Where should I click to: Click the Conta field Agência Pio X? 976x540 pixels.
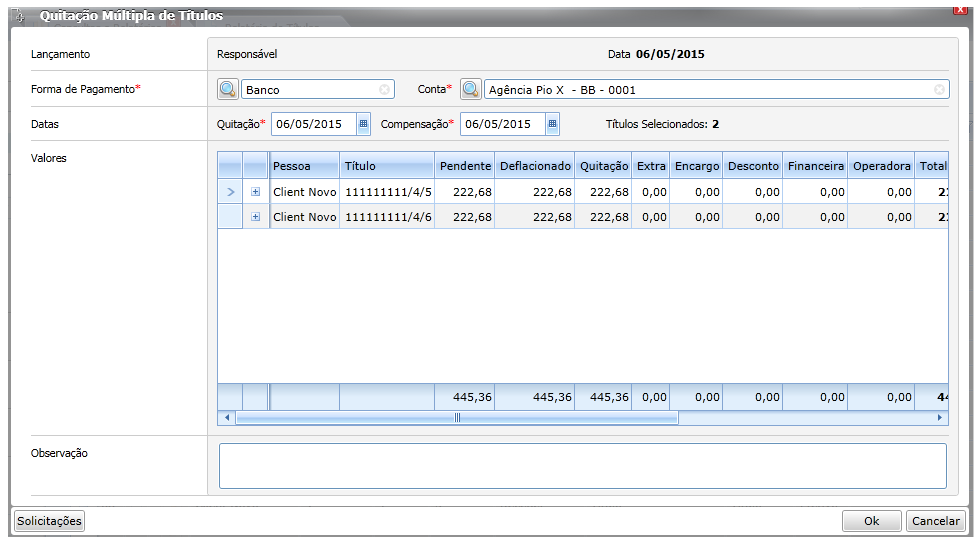716,90
